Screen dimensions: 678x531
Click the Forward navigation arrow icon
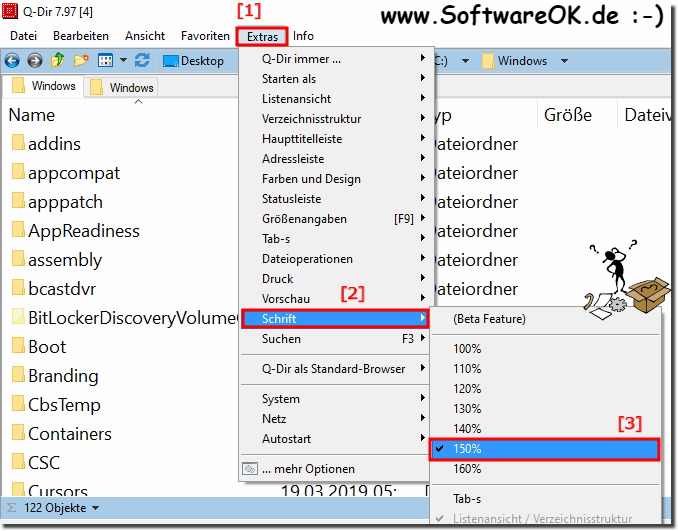[x=35, y=61]
